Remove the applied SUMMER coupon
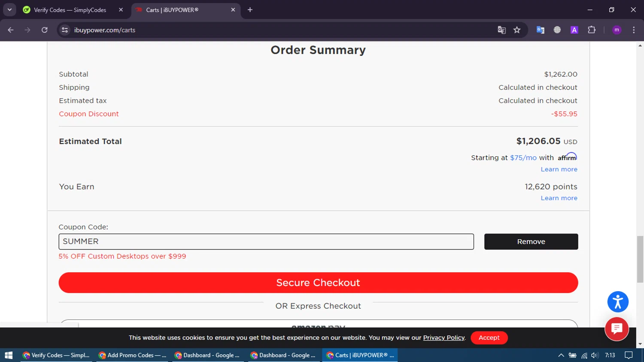The image size is (644, 362). (x=531, y=242)
